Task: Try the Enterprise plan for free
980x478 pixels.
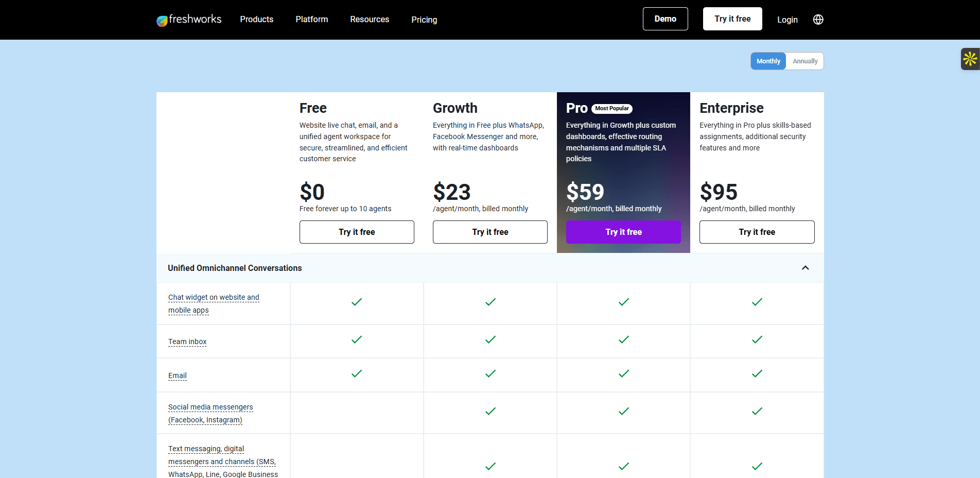Action: point(757,232)
